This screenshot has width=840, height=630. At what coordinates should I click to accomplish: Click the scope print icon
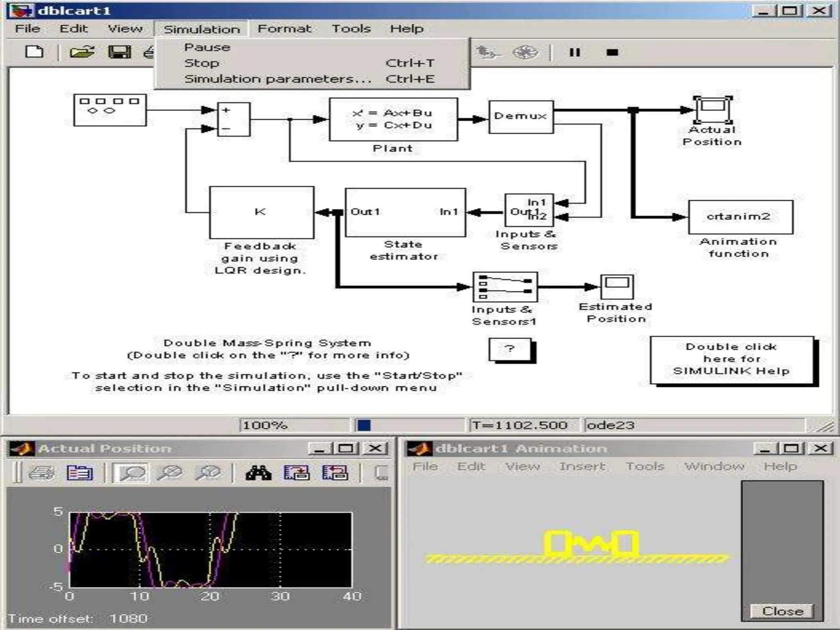42,473
